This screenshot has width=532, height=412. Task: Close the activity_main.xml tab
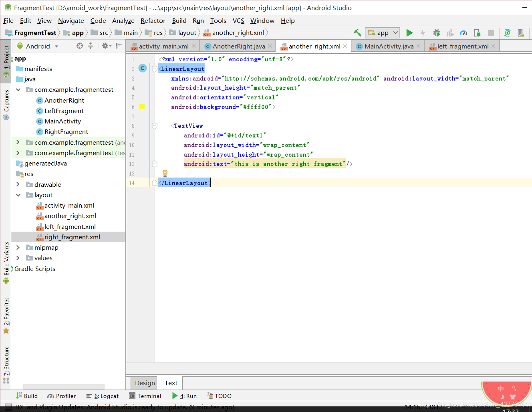[x=194, y=46]
